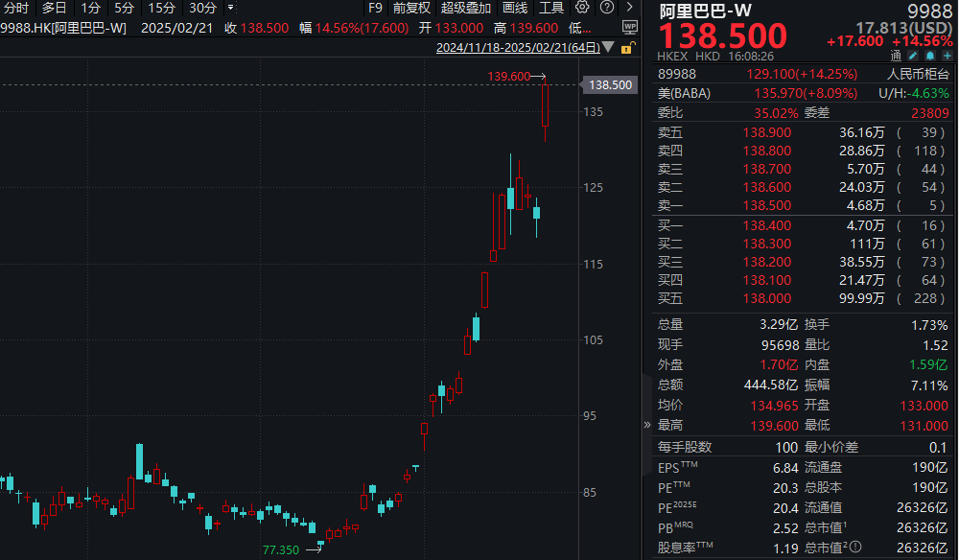
Task: Click the 17.813(USD) price text
Action: point(904,28)
